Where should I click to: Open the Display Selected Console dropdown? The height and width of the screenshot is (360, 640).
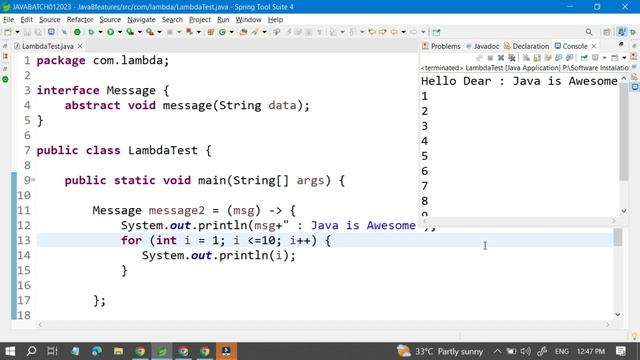[604, 58]
